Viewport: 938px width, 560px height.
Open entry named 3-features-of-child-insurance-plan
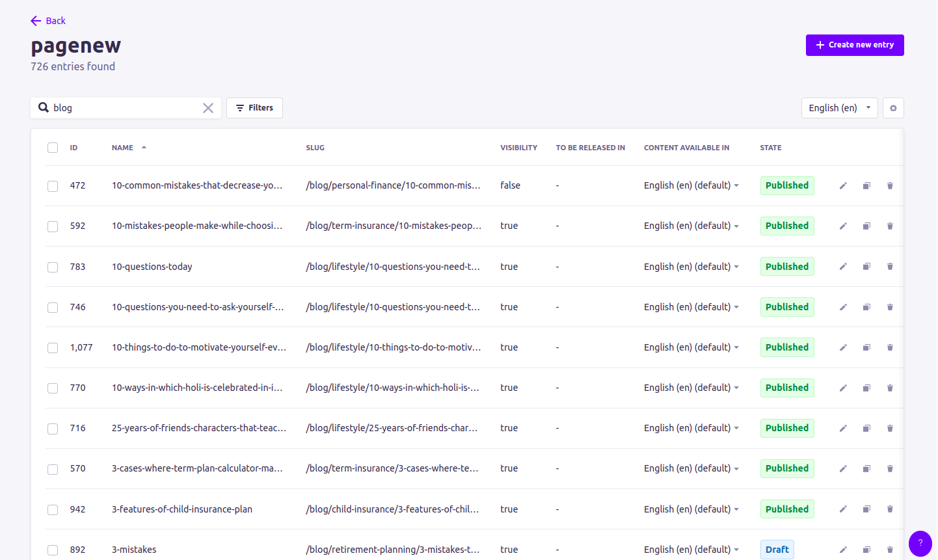(x=182, y=509)
